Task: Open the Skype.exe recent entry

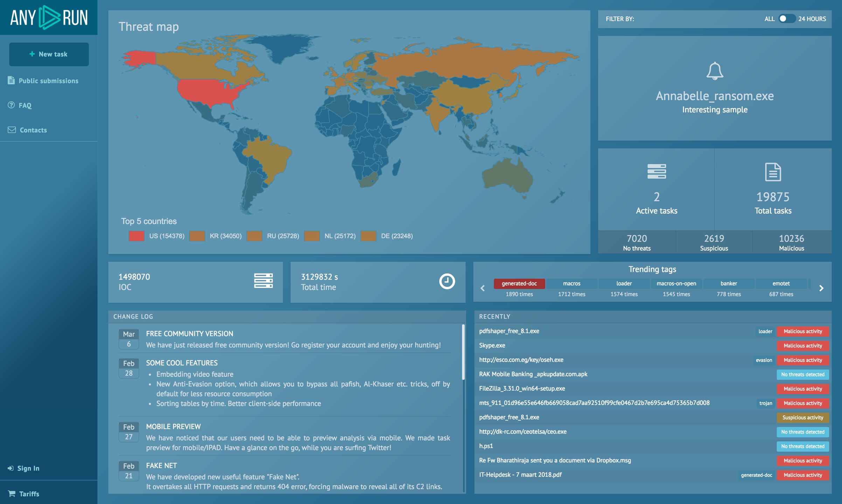Action: pyautogui.click(x=492, y=345)
